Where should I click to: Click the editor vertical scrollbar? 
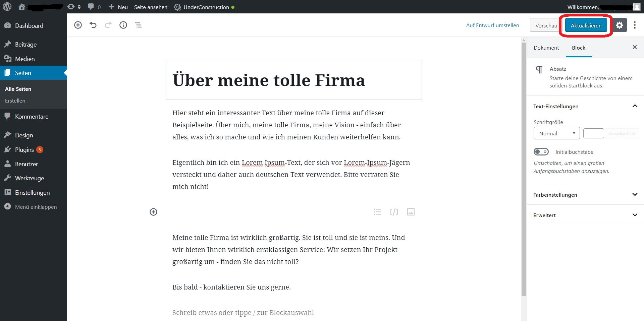pos(524,169)
